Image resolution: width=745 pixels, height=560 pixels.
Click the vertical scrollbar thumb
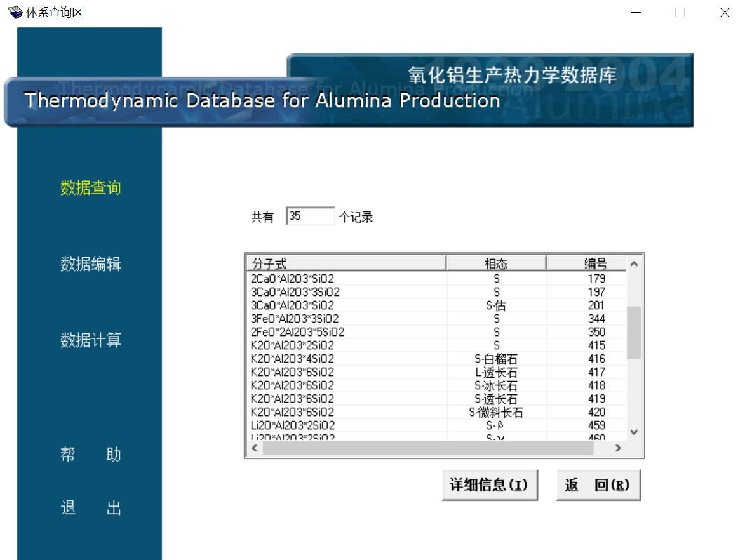633,332
